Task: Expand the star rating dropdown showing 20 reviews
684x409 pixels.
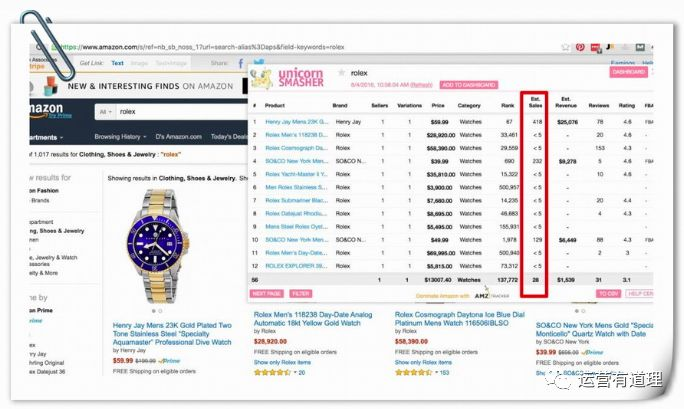Action: point(296,372)
